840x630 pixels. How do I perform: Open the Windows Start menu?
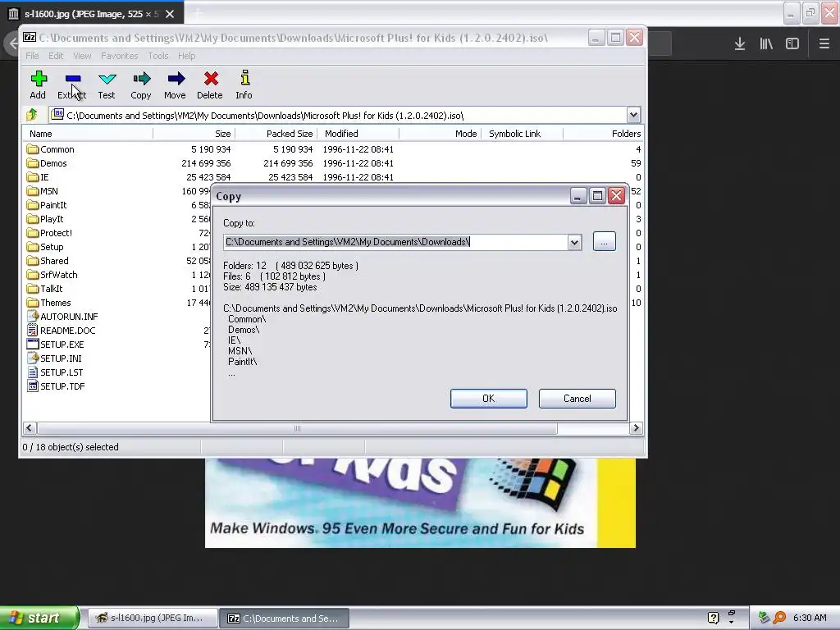tap(39, 618)
